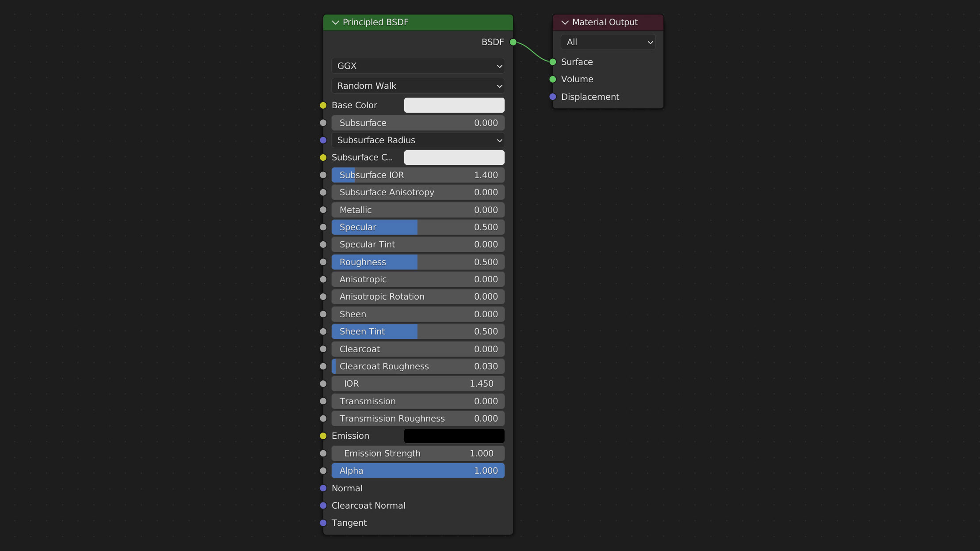980x551 pixels.
Task: Click the Clearcoat input socket
Action: (x=323, y=349)
